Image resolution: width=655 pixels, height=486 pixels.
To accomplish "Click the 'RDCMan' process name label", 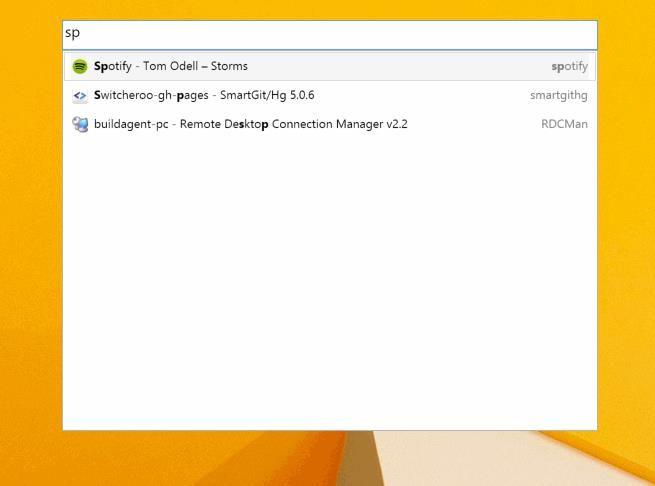I will (x=564, y=125).
